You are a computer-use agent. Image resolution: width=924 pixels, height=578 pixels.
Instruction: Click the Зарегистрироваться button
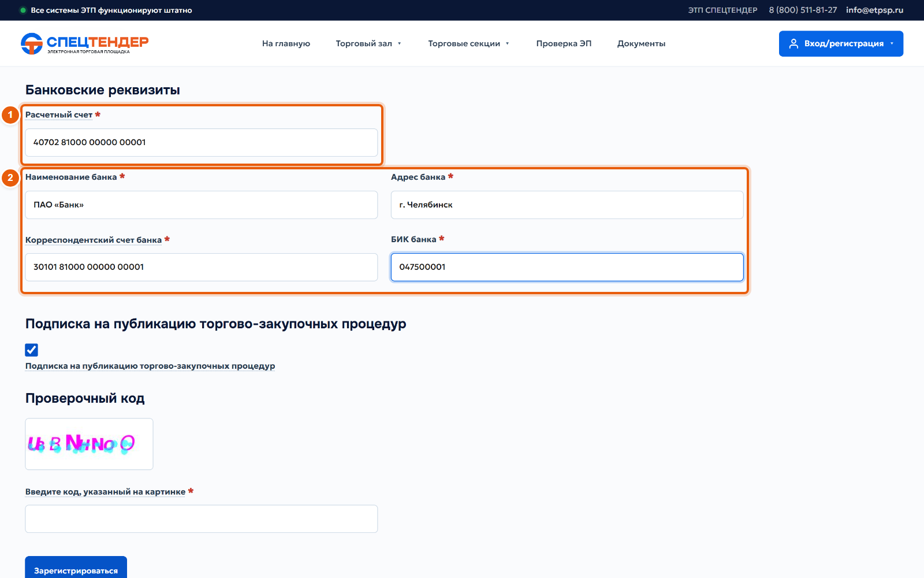pyautogui.click(x=76, y=568)
